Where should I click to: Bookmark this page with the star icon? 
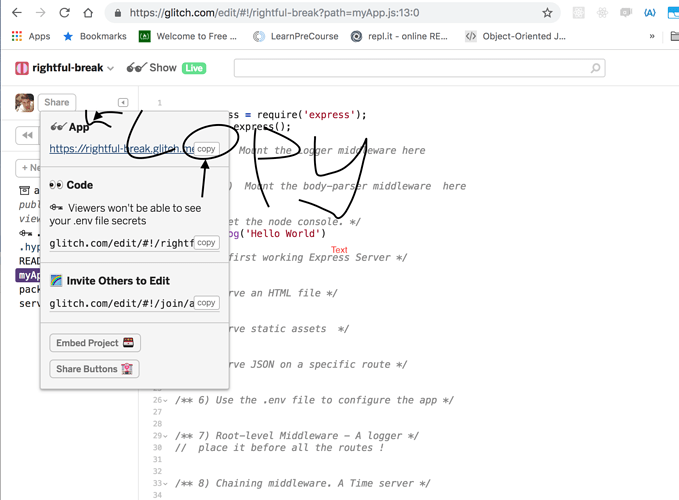(547, 13)
